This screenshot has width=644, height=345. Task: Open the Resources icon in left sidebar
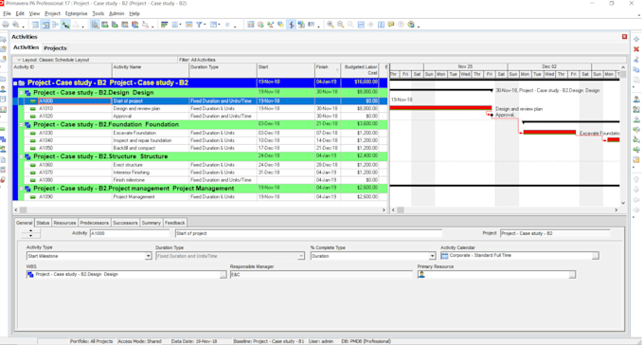point(3,89)
